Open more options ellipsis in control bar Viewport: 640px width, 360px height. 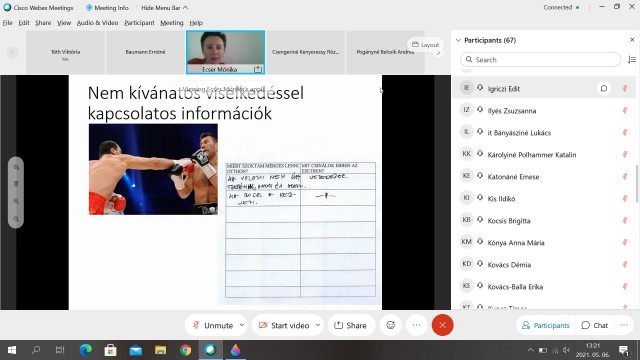(x=416, y=325)
